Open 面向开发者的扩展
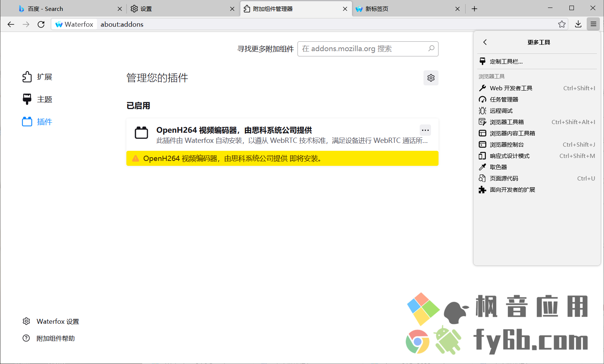Viewport: 604px width, 364px height. (x=537, y=190)
